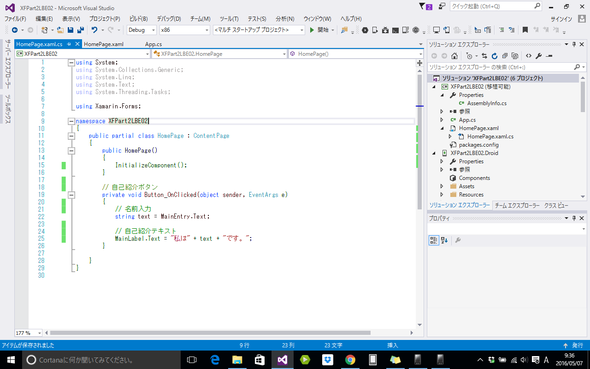Viewport: 590px width, 369px height.
Task: Switch to the HomePage.xaml tab
Action: click(103, 44)
